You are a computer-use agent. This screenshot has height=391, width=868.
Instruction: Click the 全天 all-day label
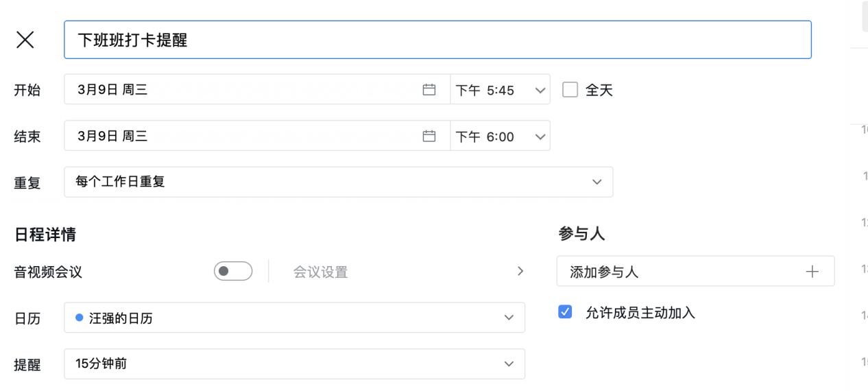(599, 90)
